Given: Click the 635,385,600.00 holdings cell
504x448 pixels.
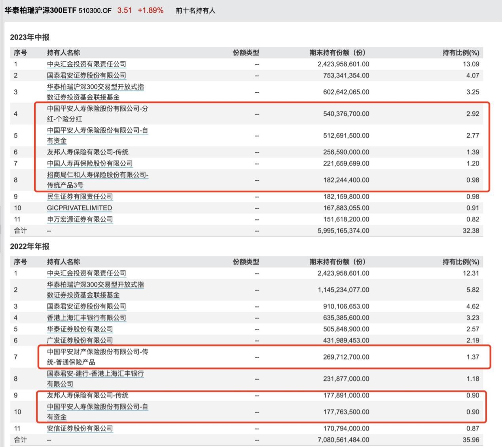Looking at the screenshot, I should click(346, 318).
